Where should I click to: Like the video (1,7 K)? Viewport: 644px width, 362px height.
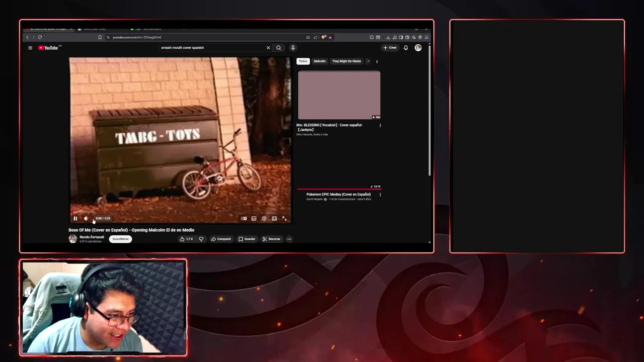tap(186, 239)
